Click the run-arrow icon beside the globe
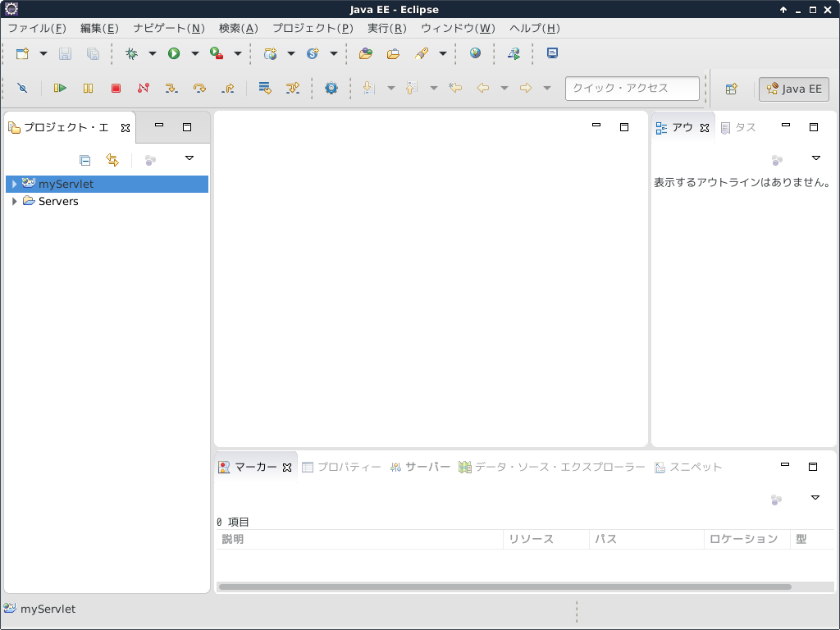Image resolution: width=840 pixels, height=630 pixels. 514,53
